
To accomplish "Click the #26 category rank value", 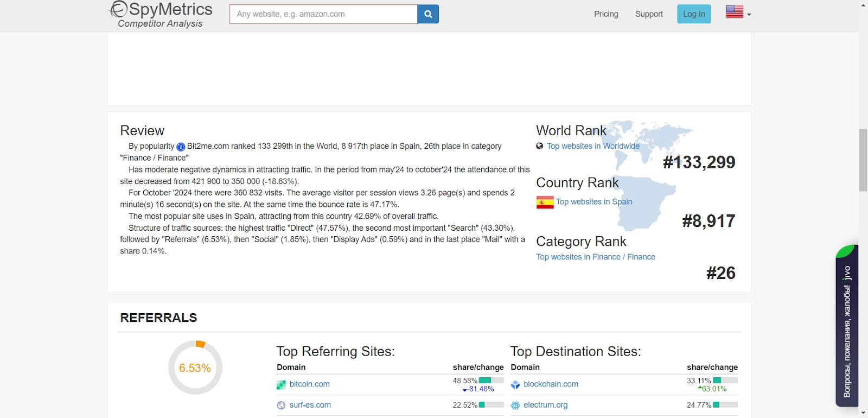I will [721, 273].
